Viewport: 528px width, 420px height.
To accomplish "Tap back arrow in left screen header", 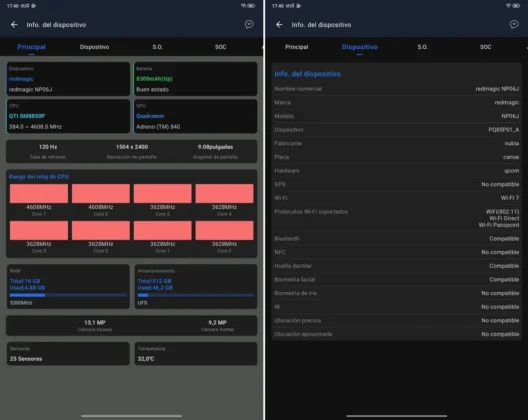I will pos(14,25).
